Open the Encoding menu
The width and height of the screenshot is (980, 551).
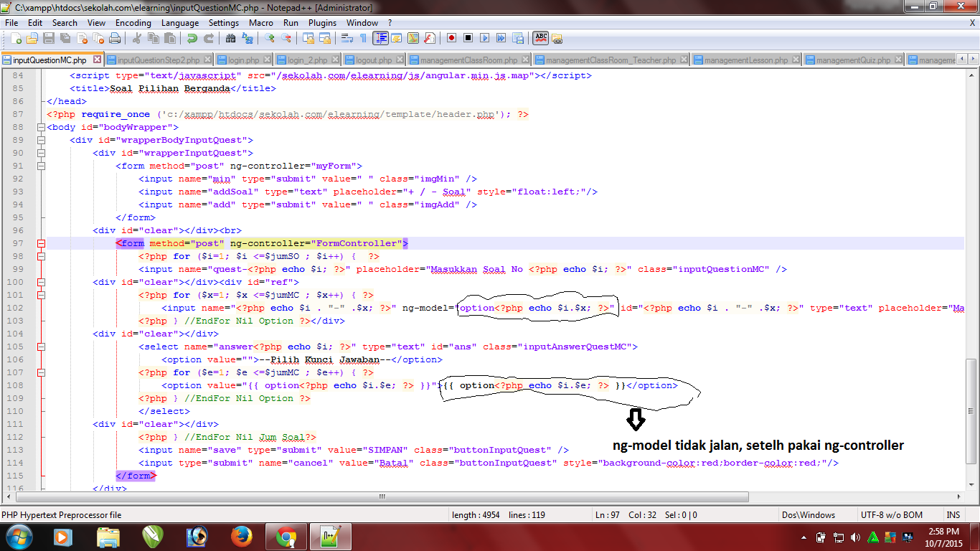[133, 22]
